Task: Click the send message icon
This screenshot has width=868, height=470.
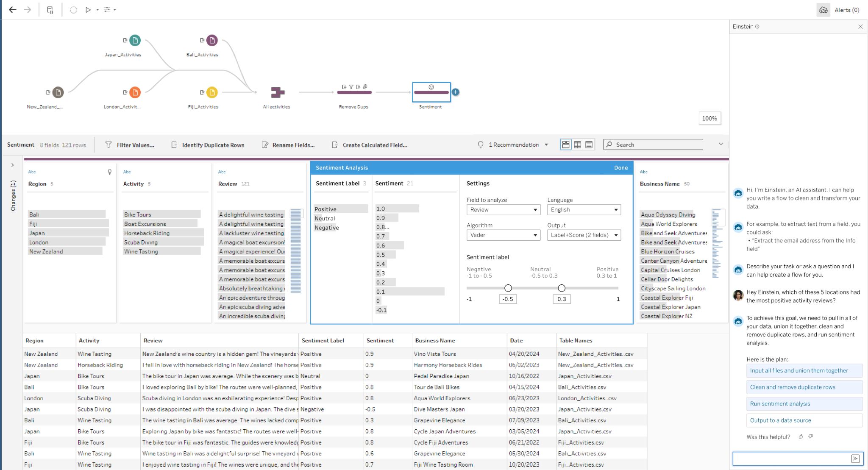Action: (x=855, y=459)
